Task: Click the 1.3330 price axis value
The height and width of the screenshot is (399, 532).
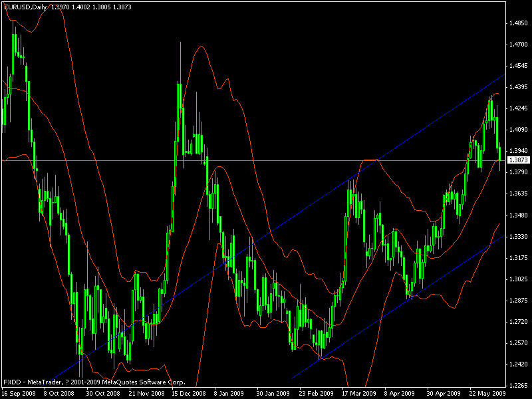Action: pos(519,236)
